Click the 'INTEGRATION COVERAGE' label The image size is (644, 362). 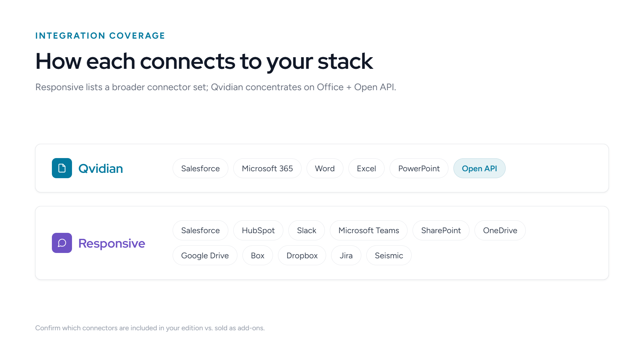pyautogui.click(x=100, y=36)
